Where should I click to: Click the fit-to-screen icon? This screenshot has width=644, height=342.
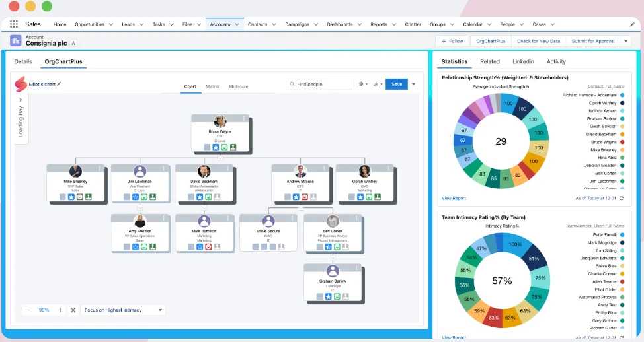[73, 310]
